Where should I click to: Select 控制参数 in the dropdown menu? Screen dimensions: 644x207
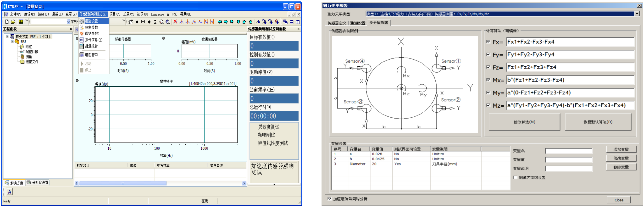pyautogui.click(x=94, y=27)
